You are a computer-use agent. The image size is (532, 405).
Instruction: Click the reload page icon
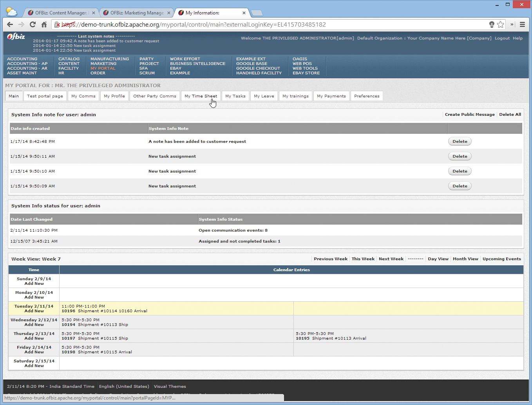coord(33,24)
